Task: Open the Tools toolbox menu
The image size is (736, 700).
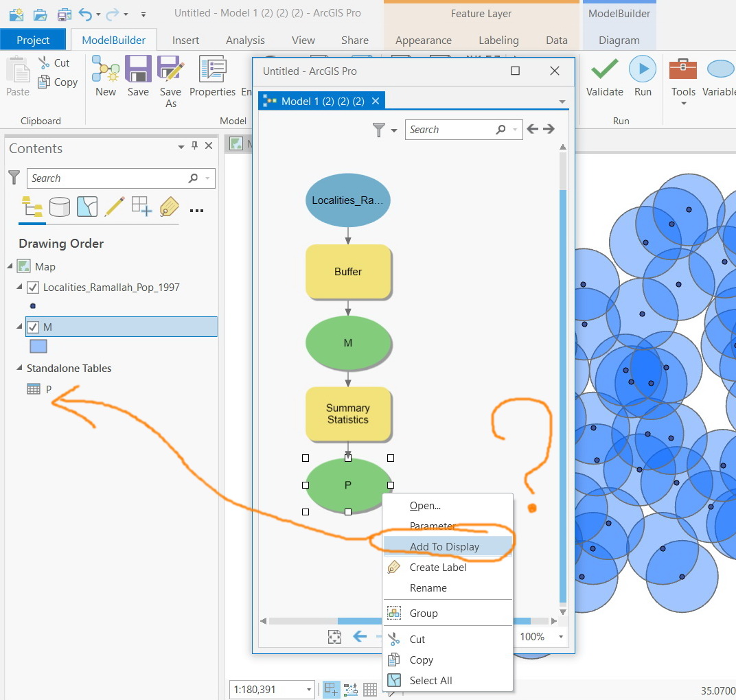Action: (683, 81)
